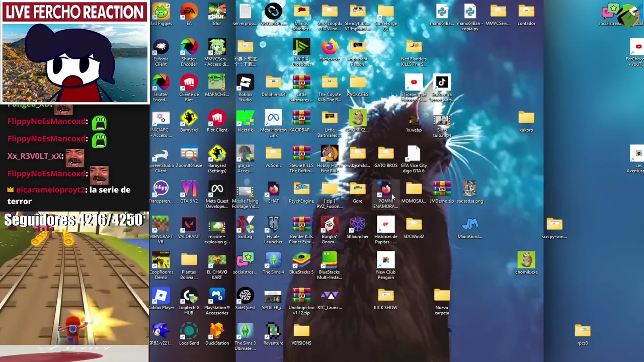
Task: Open the PACKAGES folder
Action: pos(358,82)
